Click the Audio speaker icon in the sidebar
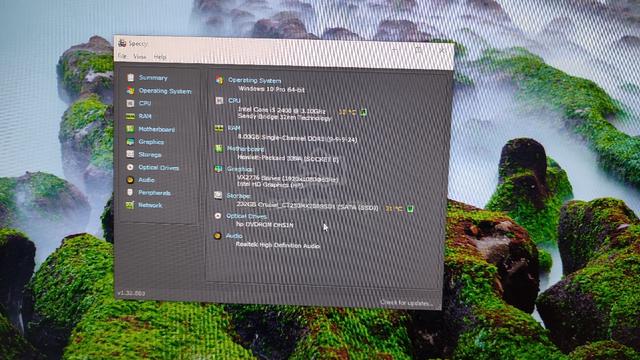 click(x=130, y=180)
